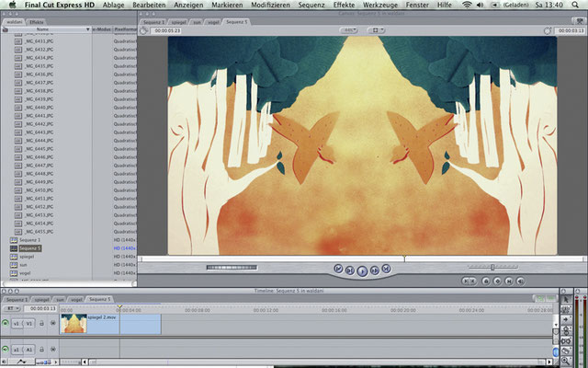Select the arrow Selection tool in tool palette
This screenshot has width=588, height=368.
coord(566,299)
